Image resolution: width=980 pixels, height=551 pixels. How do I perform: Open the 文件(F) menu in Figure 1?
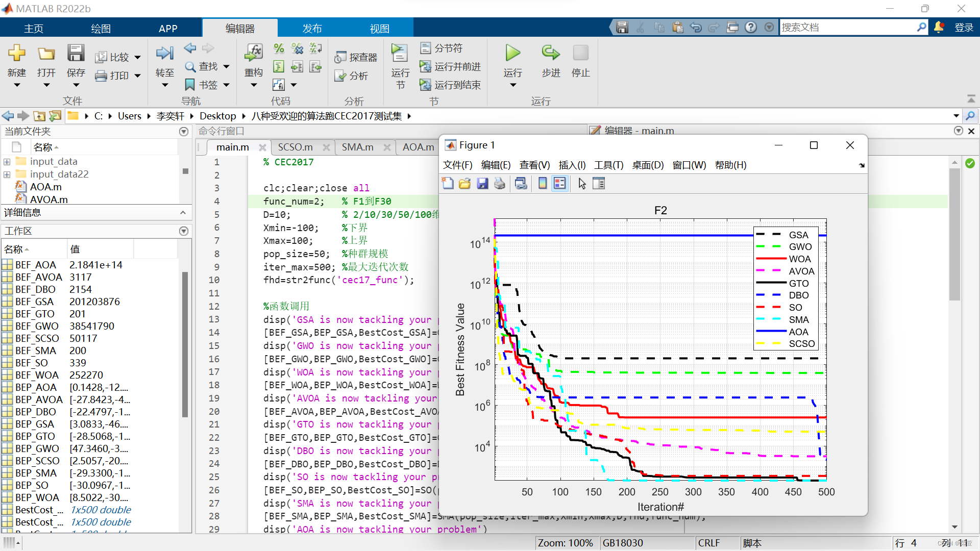click(x=457, y=165)
